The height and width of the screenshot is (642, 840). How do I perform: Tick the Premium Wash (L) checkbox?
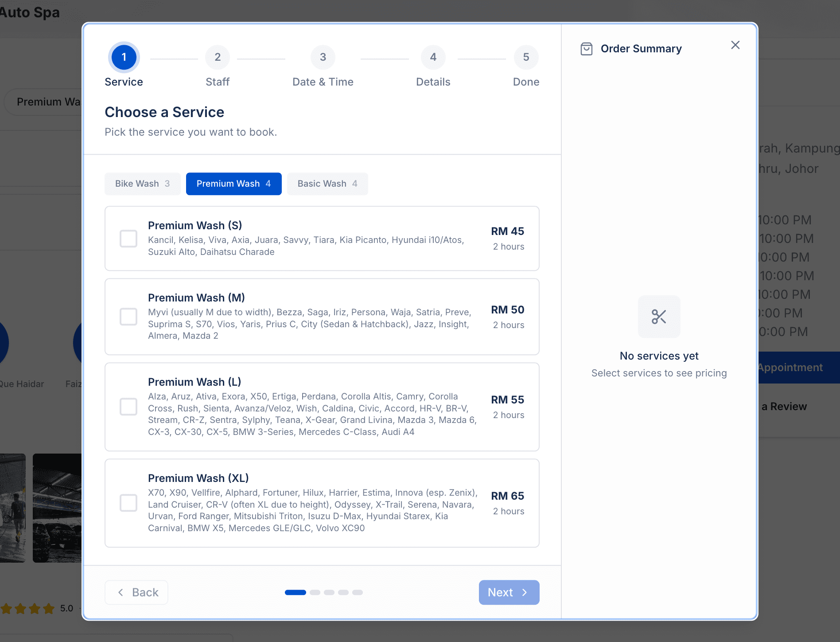coord(128,407)
